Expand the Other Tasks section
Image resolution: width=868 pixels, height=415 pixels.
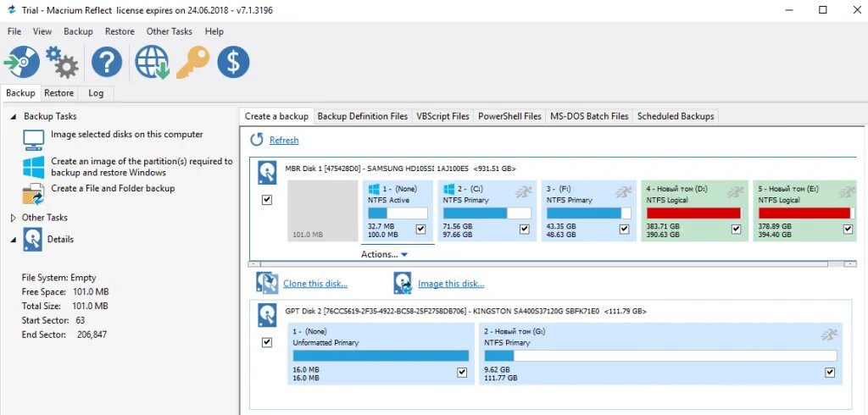pos(14,218)
